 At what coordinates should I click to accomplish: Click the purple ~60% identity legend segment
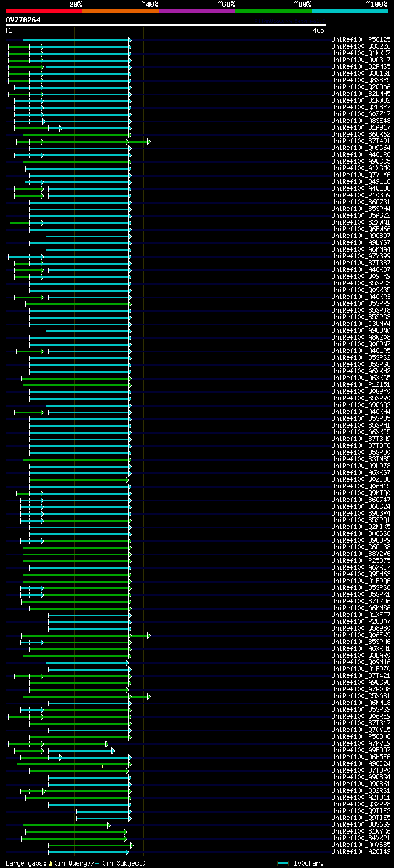(197, 10)
